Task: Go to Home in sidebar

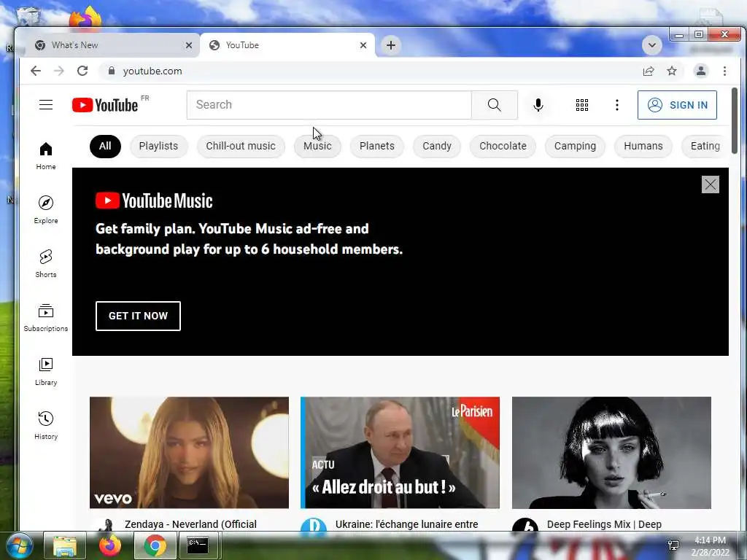Action: click(x=46, y=156)
